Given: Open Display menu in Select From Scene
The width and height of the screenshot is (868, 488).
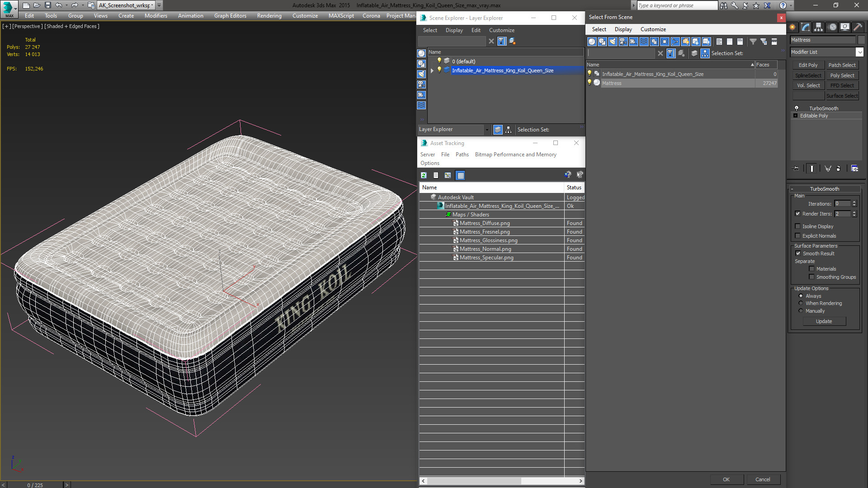Looking at the screenshot, I should click(623, 29).
